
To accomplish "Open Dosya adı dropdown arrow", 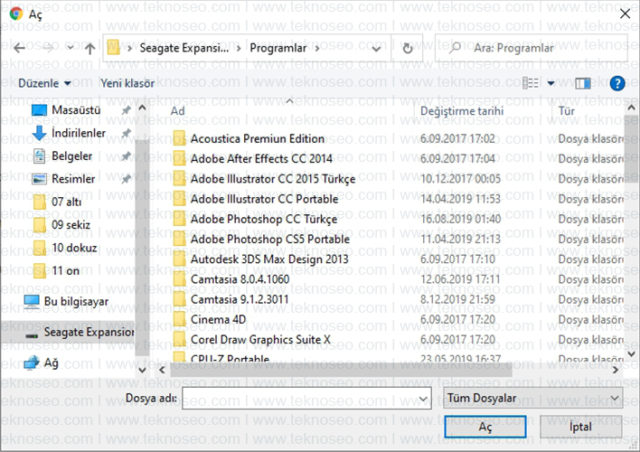I will [423, 399].
